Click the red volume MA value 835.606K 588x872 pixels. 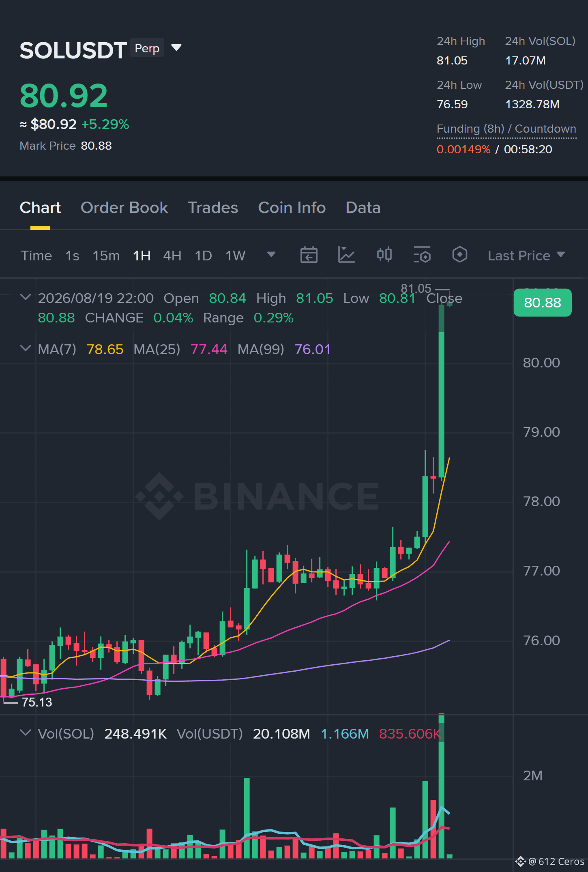(x=410, y=734)
